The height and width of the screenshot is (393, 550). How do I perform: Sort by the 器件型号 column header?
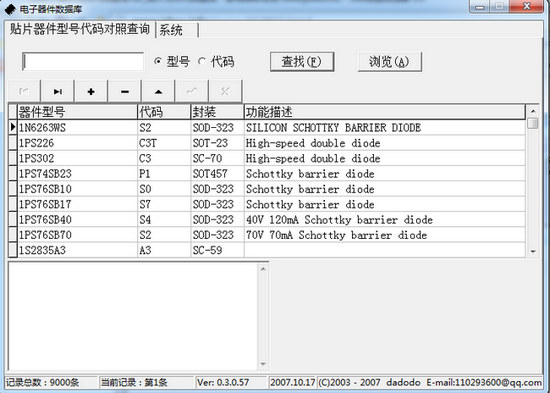click(x=77, y=112)
